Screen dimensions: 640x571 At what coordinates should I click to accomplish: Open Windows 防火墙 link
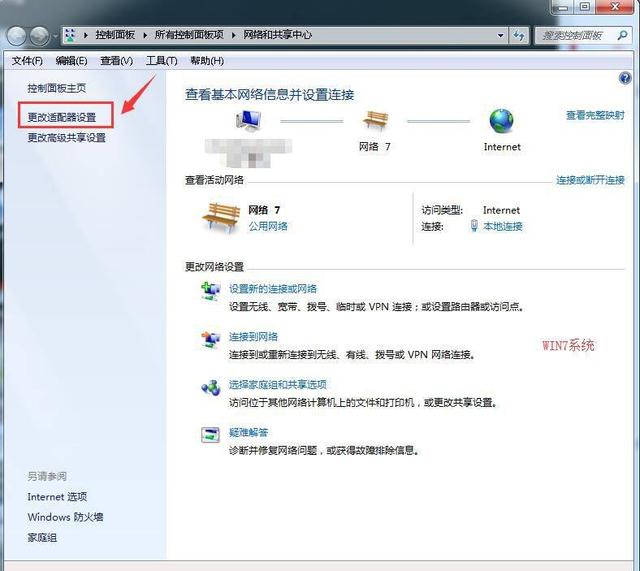[x=65, y=517]
